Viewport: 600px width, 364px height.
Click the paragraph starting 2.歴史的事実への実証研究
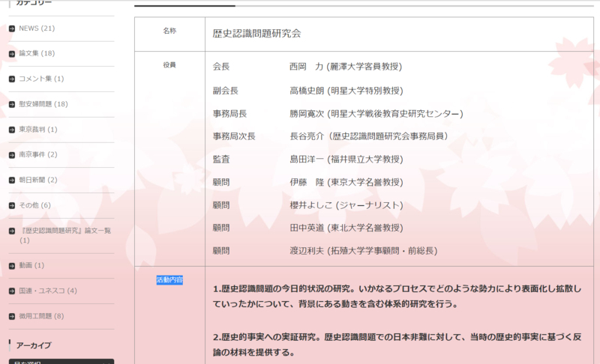tap(397, 345)
